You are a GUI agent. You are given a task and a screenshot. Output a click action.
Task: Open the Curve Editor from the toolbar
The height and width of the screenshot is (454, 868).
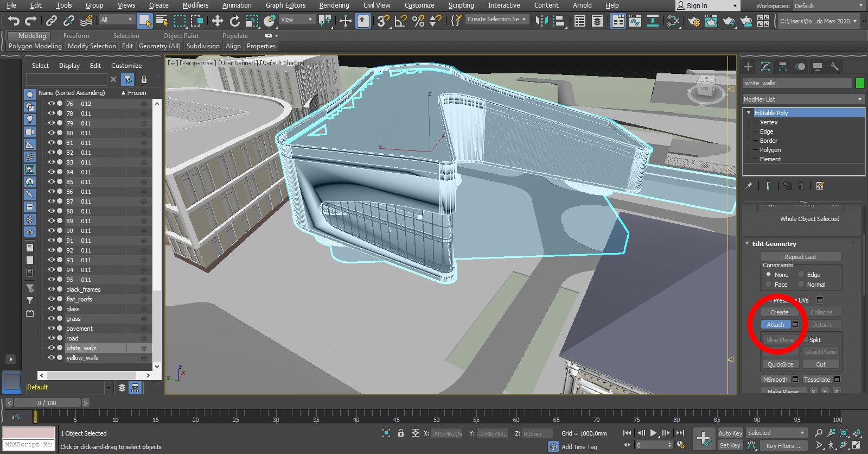[x=635, y=21]
